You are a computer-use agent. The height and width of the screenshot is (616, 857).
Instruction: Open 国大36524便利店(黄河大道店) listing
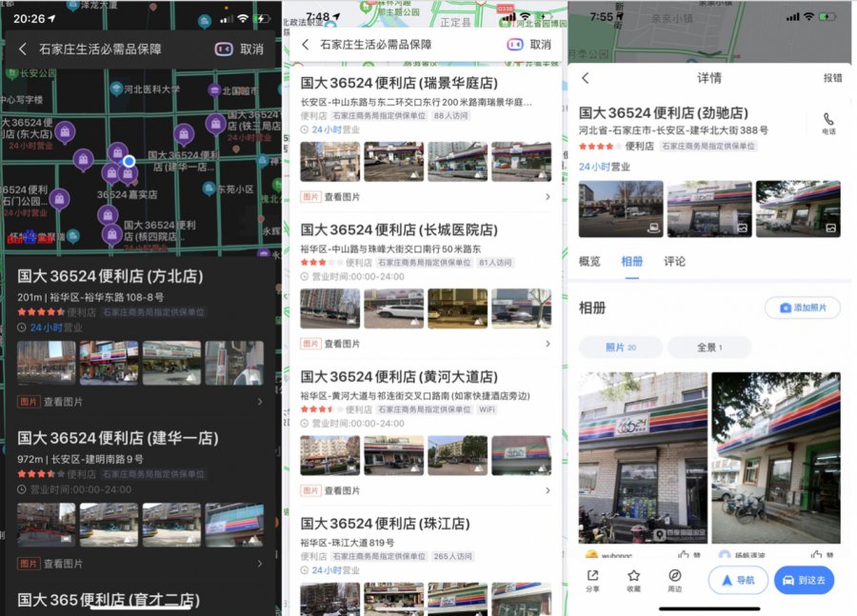399,377
